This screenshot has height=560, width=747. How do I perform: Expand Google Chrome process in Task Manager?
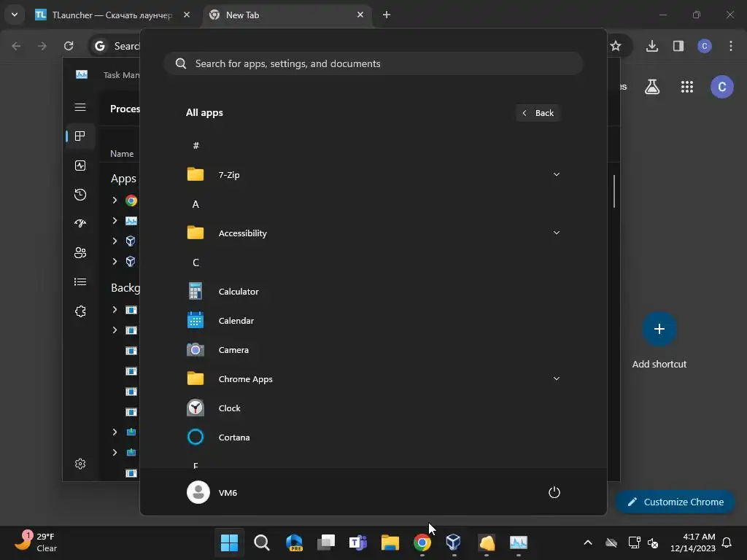(115, 200)
